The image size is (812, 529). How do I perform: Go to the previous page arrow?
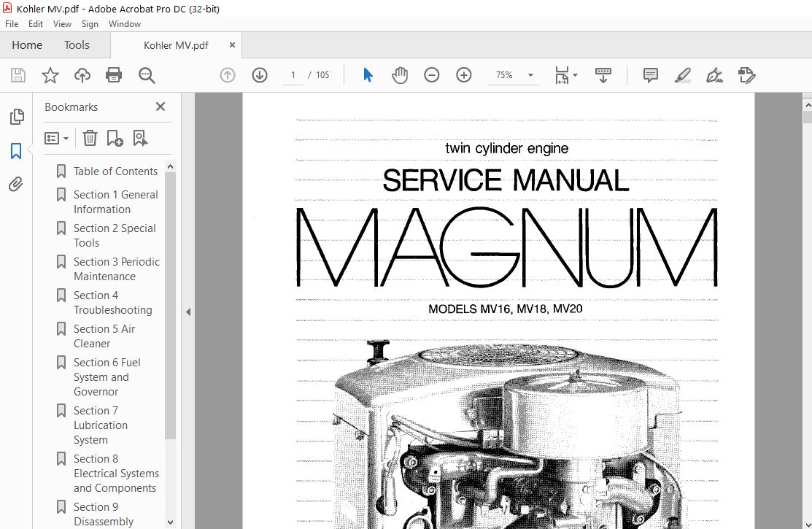pyautogui.click(x=228, y=75)
